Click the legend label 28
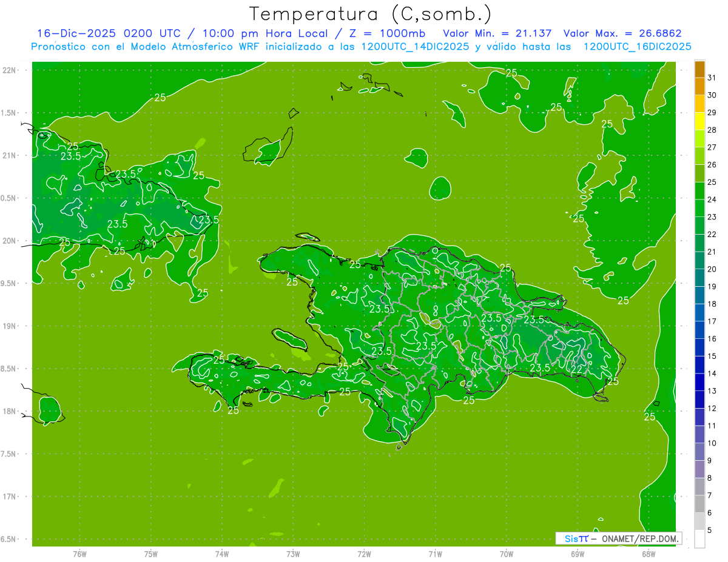728x562 pixels. click(x=712, y=130)
